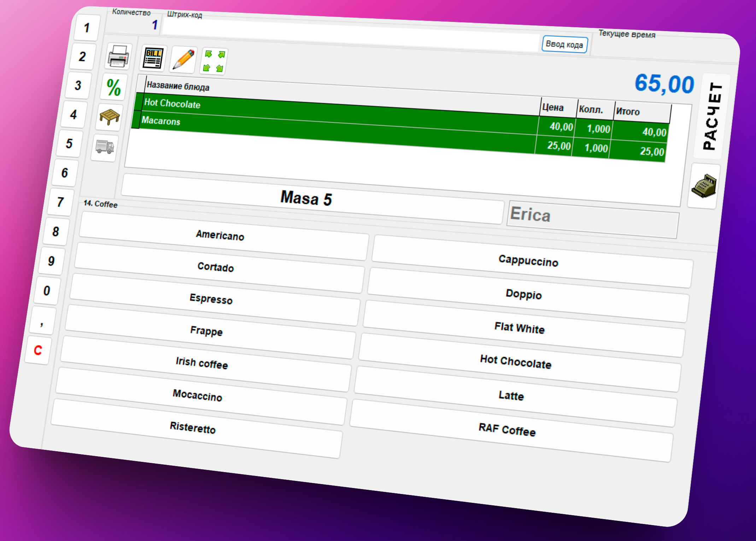This screenshot has height=541, width=756.
Task: Click the delivery truck icon
Action: pyautogui.click(x=105, y=147)
